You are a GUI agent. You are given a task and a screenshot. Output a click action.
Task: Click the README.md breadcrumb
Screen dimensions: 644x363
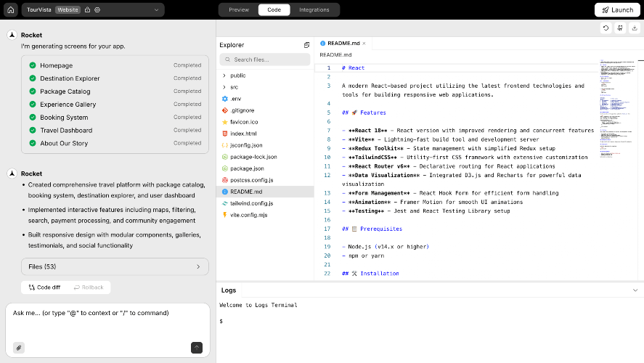335,54
